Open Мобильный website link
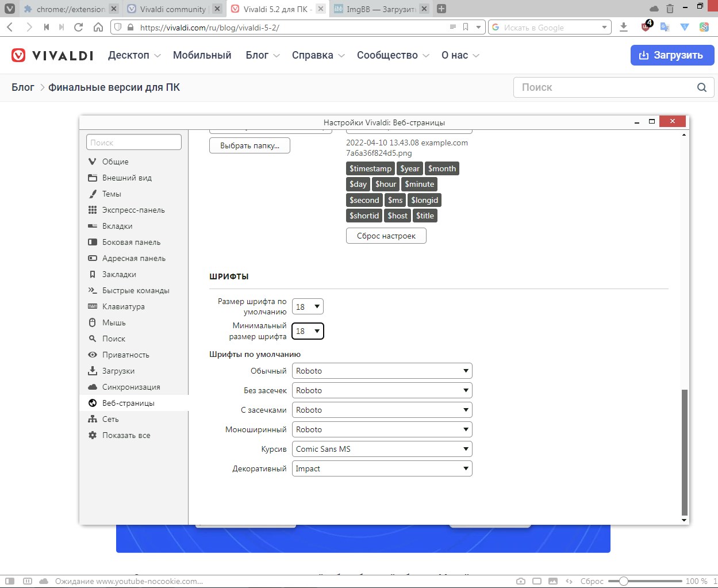 [202, 55]
